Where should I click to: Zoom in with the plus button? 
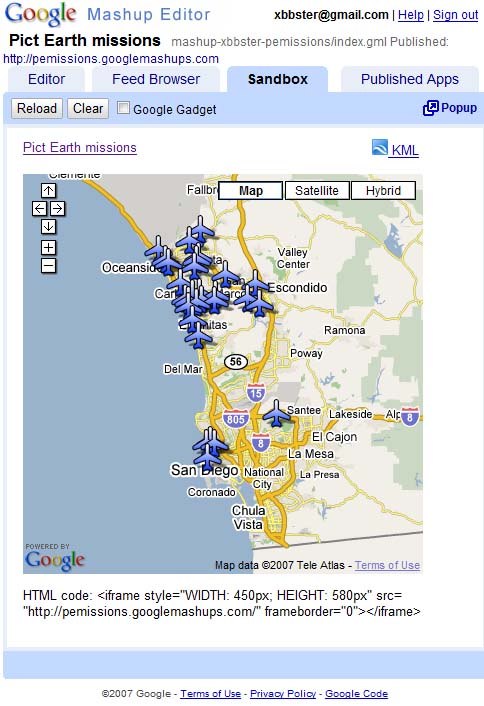click(x=49, y=248)
